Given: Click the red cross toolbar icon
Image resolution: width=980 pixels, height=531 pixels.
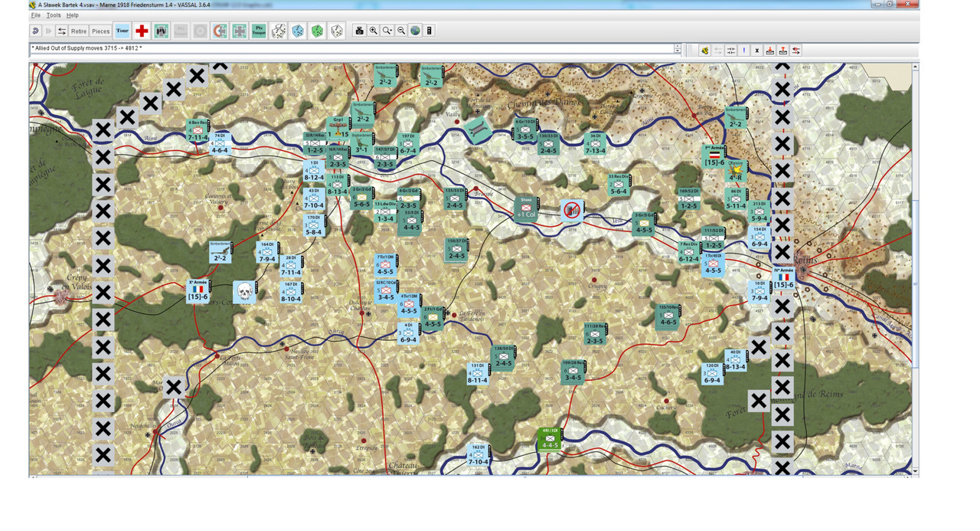Looking at the screenshot, I should (142, 31).
